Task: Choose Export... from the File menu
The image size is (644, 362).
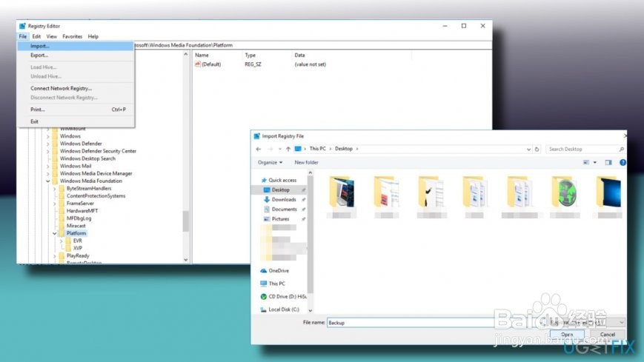Action: tap(76, 55)
